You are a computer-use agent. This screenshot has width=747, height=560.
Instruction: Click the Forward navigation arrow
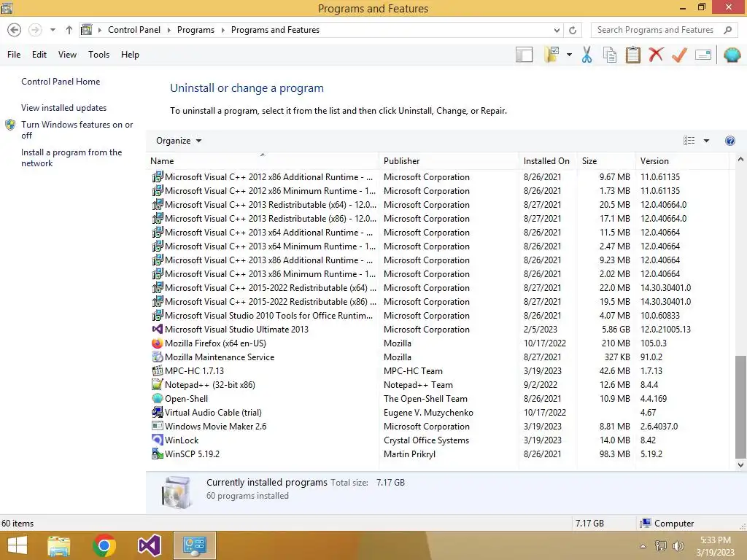[x=35, y=30]
